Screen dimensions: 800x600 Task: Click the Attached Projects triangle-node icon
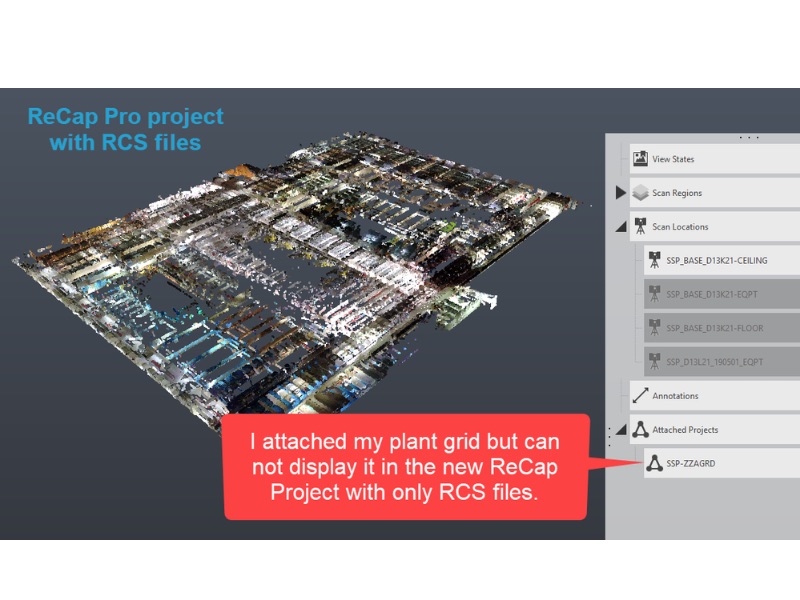click(640, 430)
